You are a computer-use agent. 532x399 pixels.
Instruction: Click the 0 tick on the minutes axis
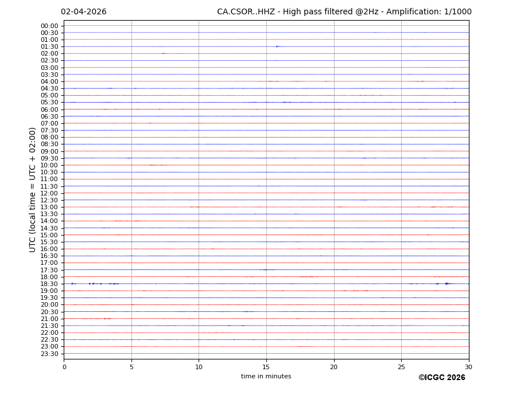[x=64, y=367]
